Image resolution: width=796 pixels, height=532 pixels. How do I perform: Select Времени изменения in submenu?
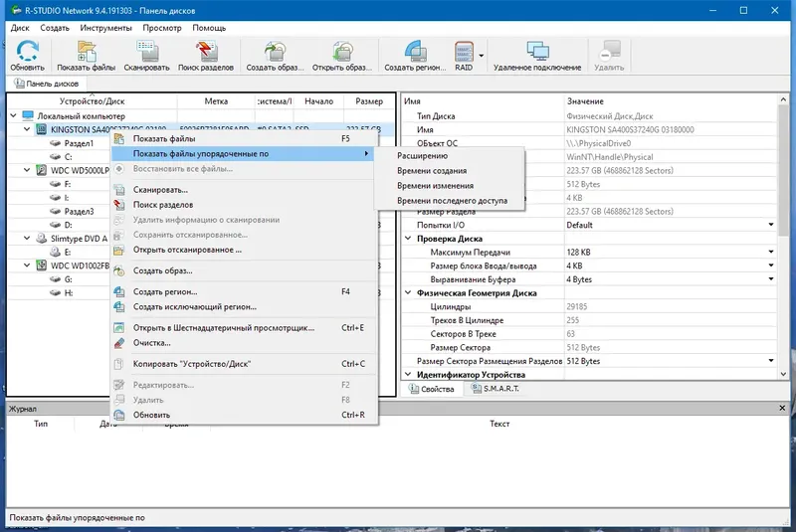(x=450, y=186)
